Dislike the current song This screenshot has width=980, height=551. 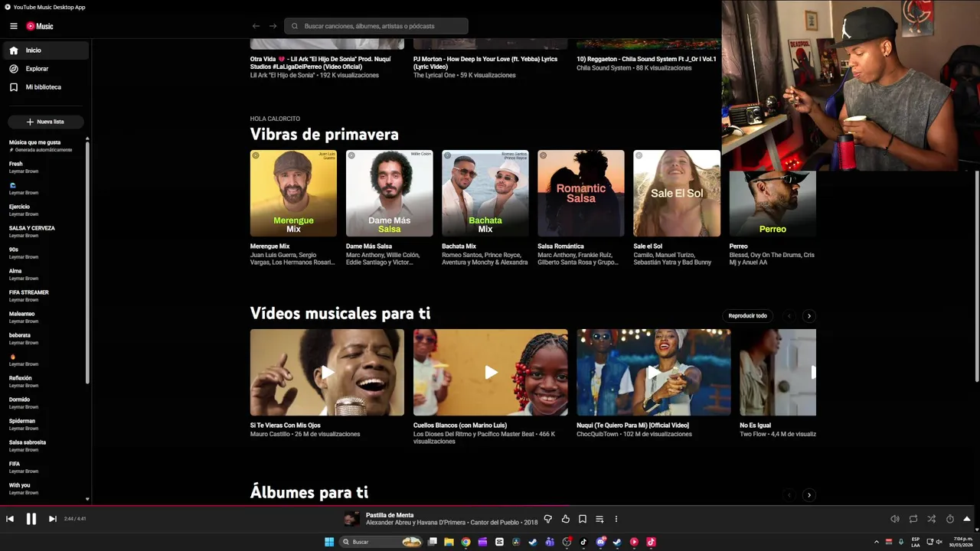[548, 519]
